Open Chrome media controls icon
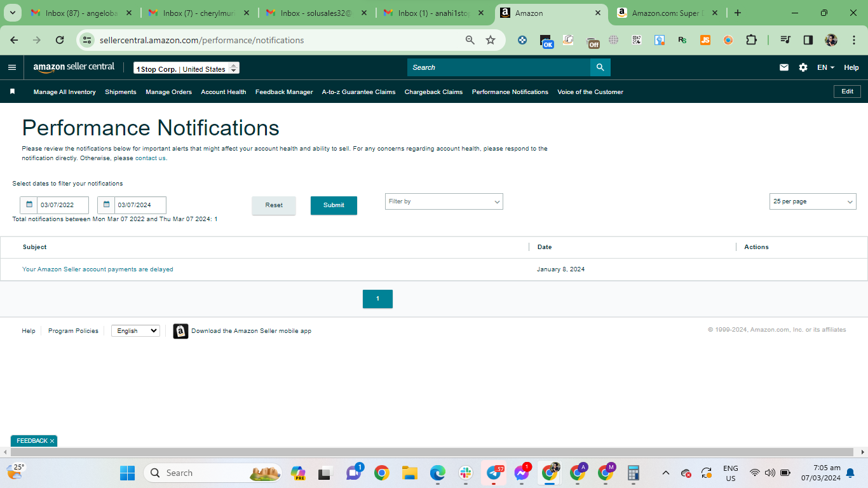The height and width of the screenshot is (488, 868). click(x=785, y=40)
